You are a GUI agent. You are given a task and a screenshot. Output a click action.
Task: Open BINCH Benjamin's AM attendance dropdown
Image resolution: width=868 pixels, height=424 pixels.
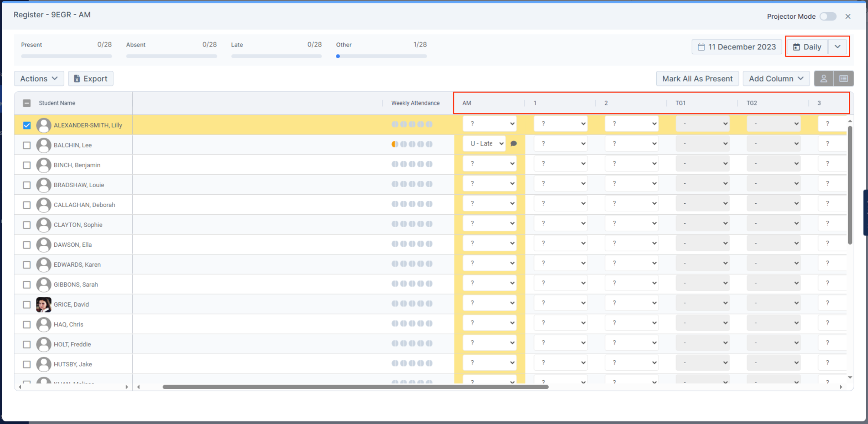tap(490, 163)
